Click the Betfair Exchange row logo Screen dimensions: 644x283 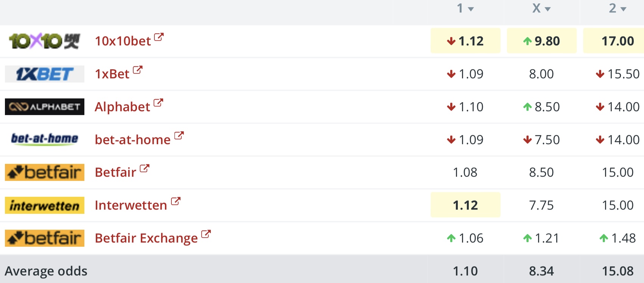tap(44, 238)
